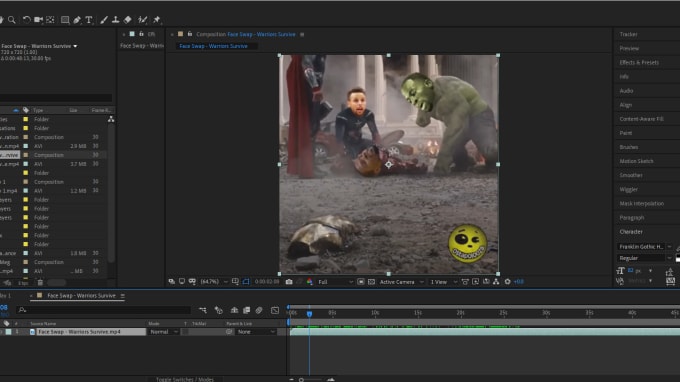
Task: Select the Eraser tool
Action: point(128,20)
